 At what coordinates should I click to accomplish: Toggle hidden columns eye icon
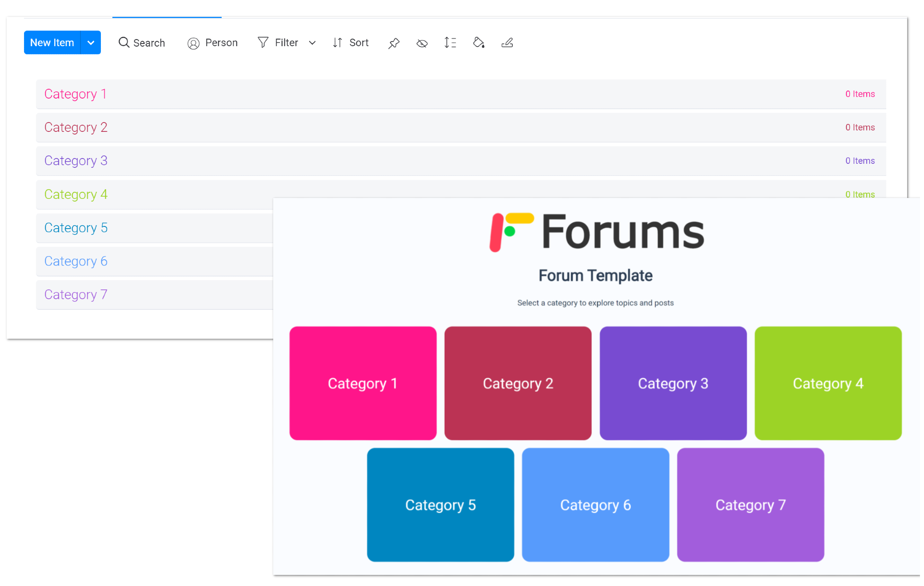[x=422, y=43]
